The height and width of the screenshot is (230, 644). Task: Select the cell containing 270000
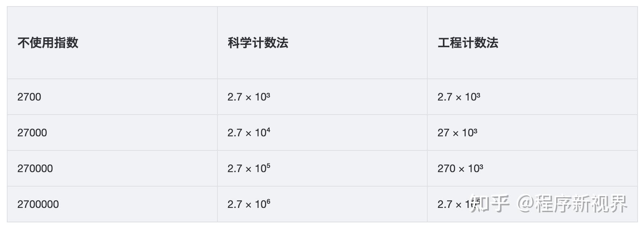[x=112, y=168]
